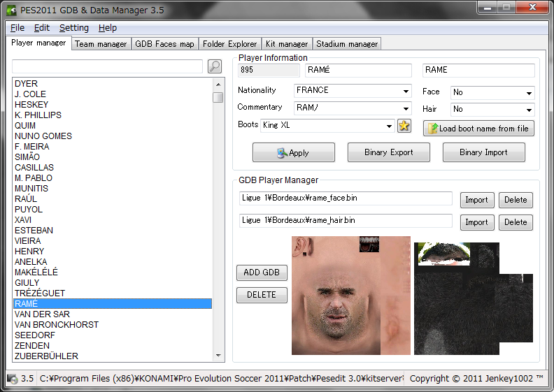Image resolution: width=554 pixels, height=392 pixels.
Task: Open the Commentary combo box
Action: (x=406, y=108)
